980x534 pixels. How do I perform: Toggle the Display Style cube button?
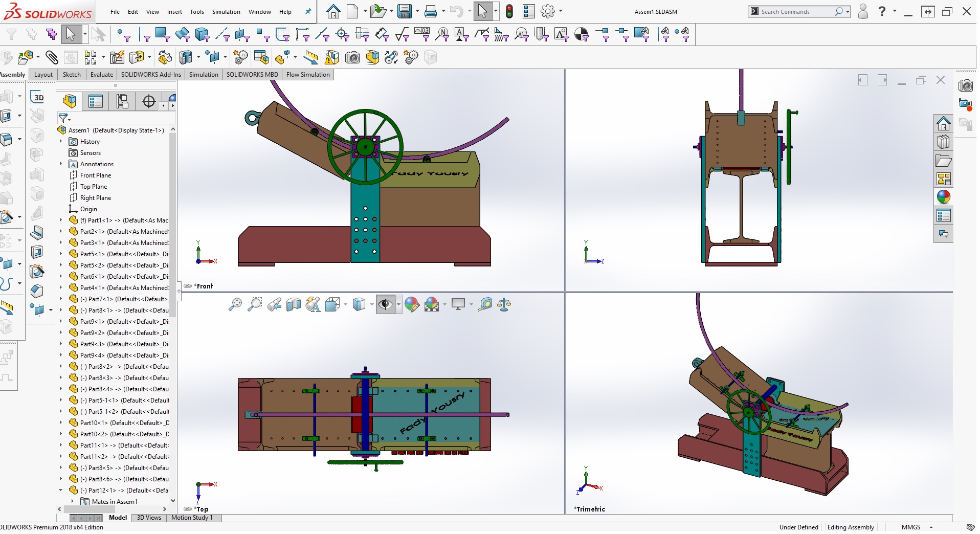(x=358, y=304)
